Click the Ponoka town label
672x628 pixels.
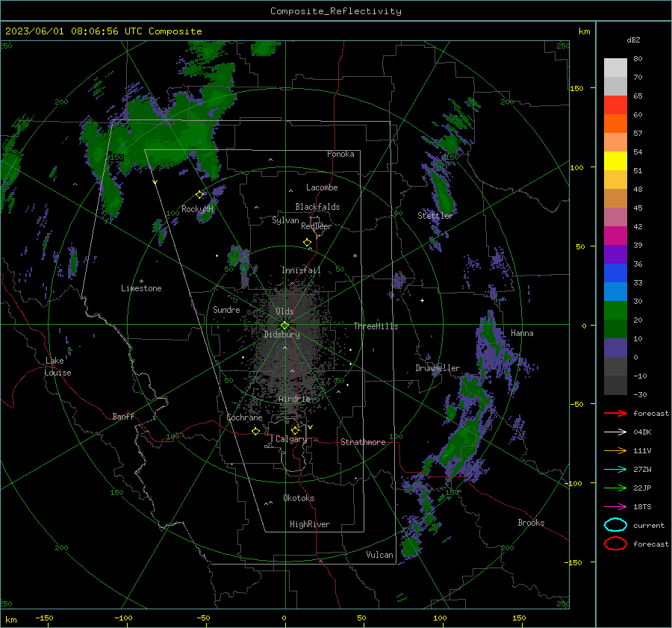point(340,154)
